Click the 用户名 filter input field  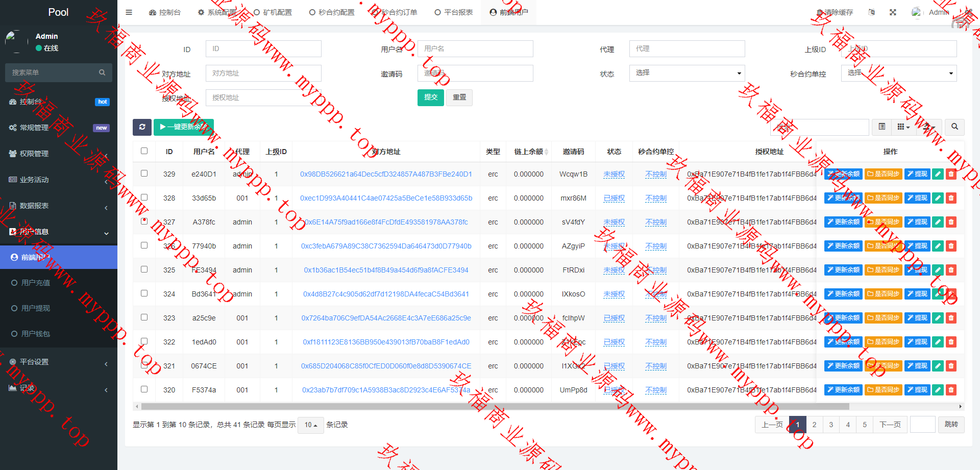click(475, 49)
